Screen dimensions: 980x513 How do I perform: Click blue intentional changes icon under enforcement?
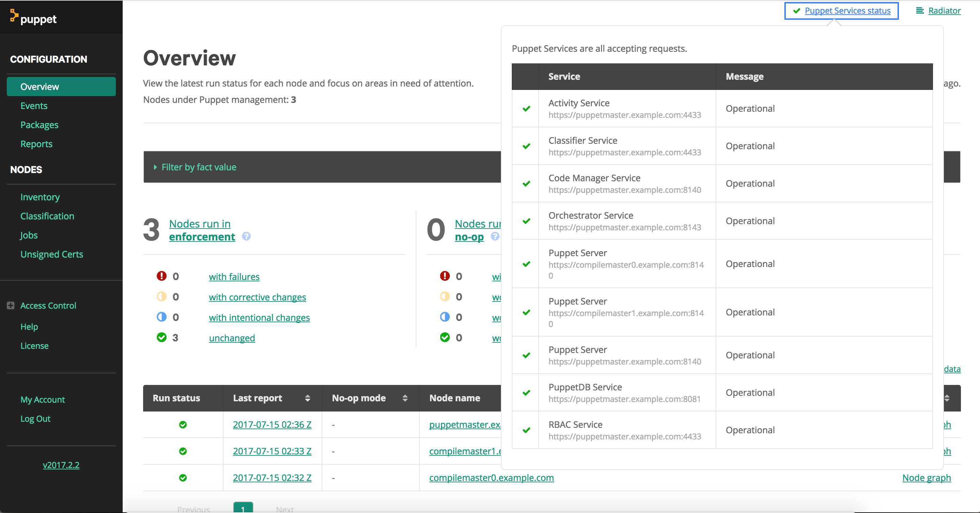coord(161,317)
